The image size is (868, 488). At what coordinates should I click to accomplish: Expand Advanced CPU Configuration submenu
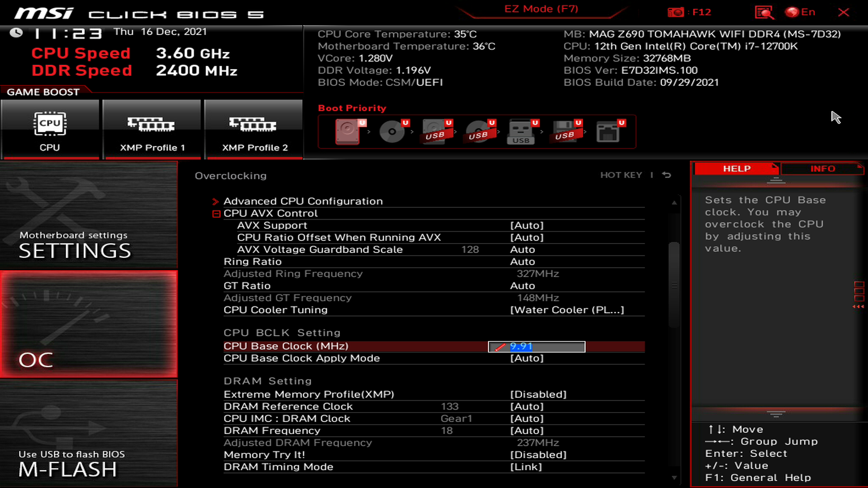303,201
